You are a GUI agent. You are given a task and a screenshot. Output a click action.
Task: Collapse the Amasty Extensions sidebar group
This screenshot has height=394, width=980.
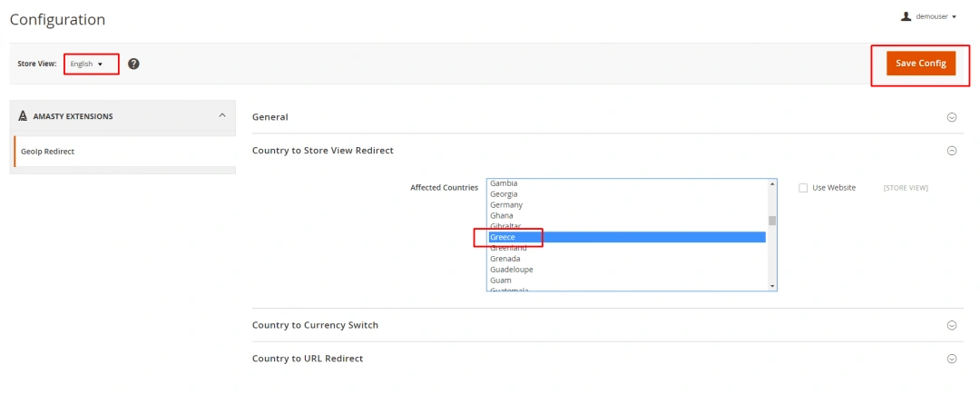(x=222, y=115)
